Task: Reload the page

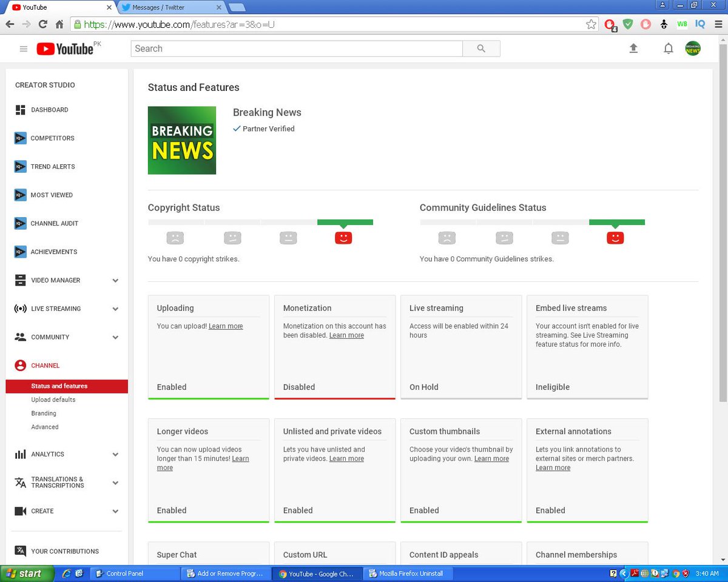Action: point(42,24)
